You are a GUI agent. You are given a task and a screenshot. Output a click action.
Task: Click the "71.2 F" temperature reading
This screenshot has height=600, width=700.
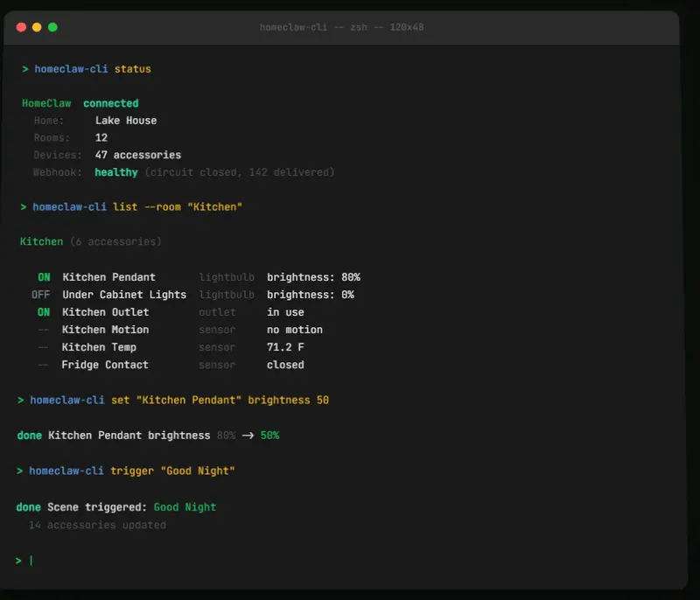tap(285, 347)
